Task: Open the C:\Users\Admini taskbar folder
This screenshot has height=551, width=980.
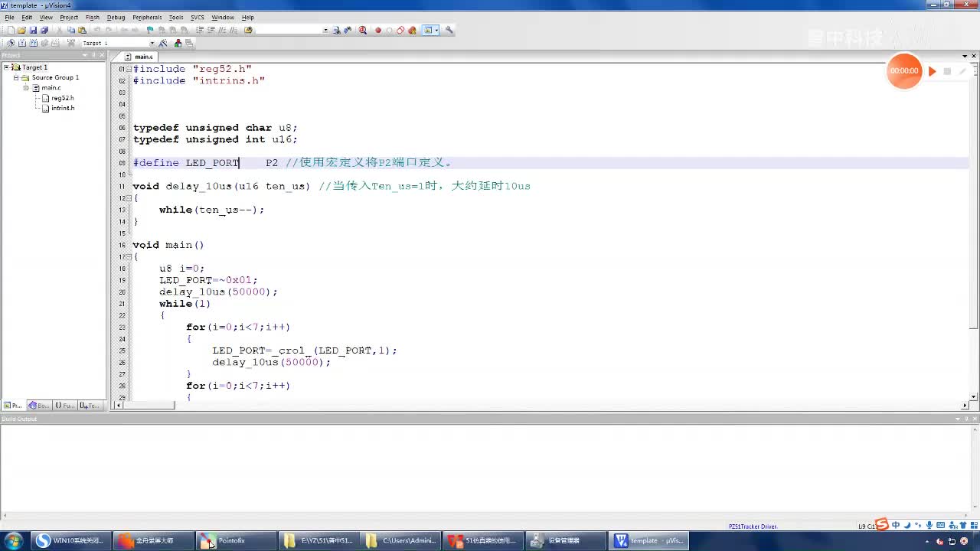Action: 401,540
